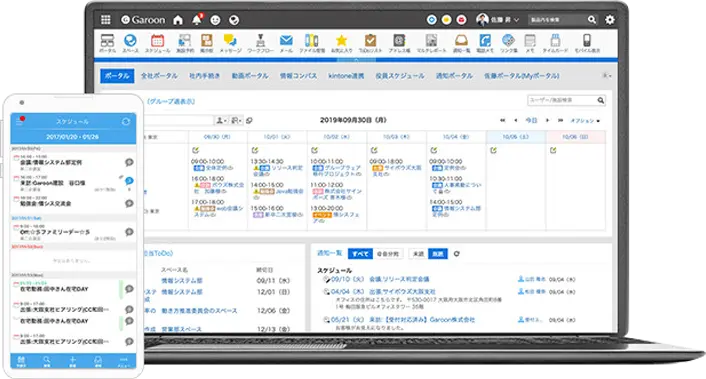Click the 今日 link in the calendar navigation
The height and width of the screenshot is (379, 706).
click(x=531, y=121)
